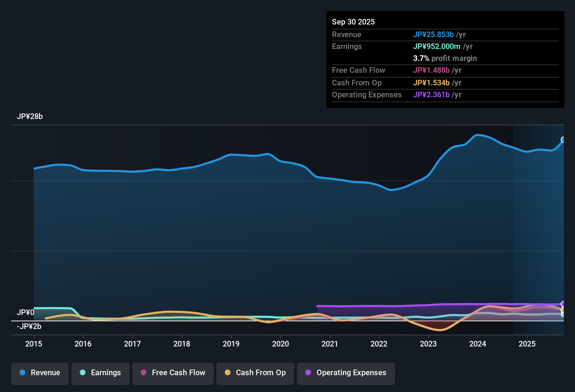This screenshot has height=392, width=575.
Task: Toggle Operating Expenses series visibility
Action: pos(346,373)
